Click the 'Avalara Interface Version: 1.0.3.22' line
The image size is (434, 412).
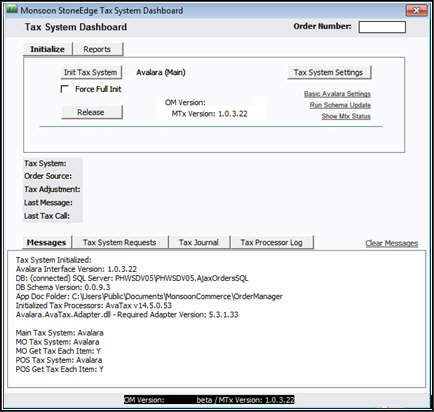[76, 269]
